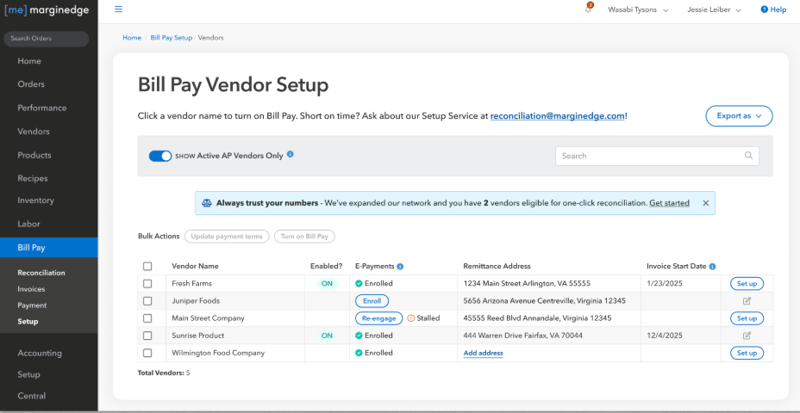Open Home in sidebar
800x413 pixels.
point(29,61)
